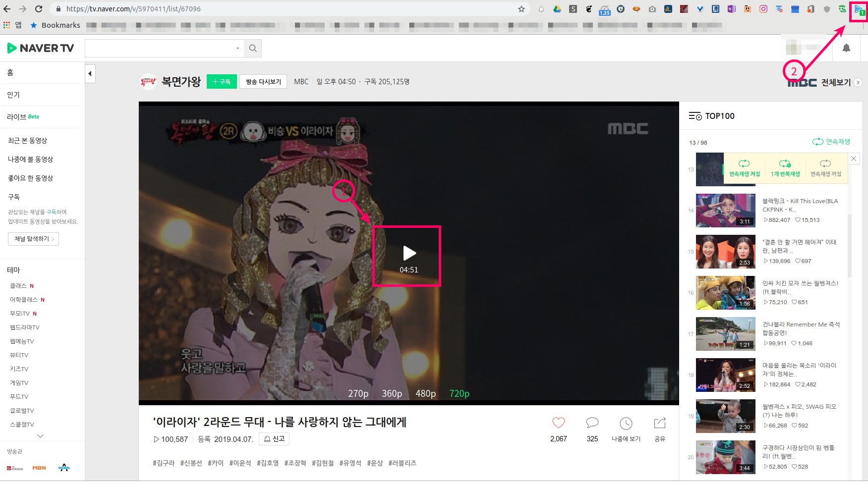Click the MBN broadcaster logo
868x484 pixels.
click(39, 468)
